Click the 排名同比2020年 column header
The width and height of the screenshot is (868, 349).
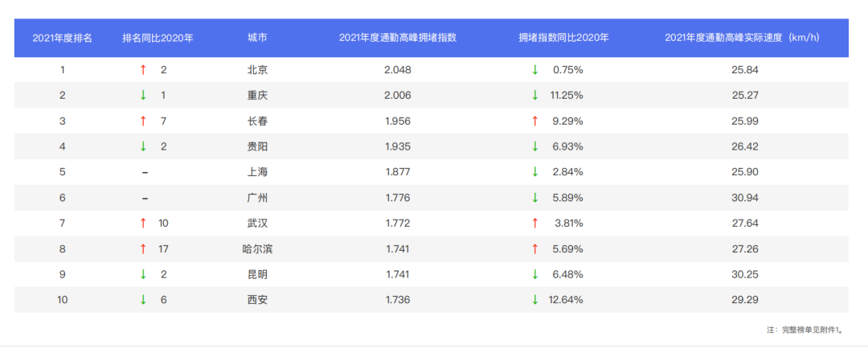pyautogui.click(x=158, y=38)
